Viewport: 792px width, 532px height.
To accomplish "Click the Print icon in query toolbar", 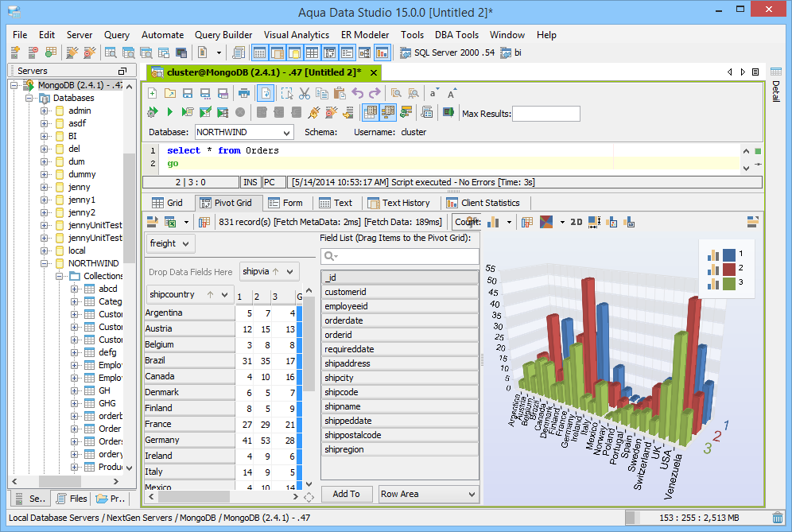I will point(244,93).
